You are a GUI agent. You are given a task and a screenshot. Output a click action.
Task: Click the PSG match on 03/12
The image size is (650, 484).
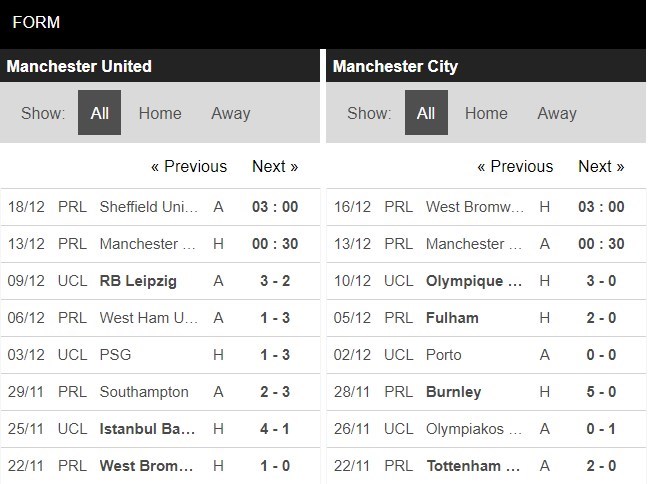click(x=115, y=355)
